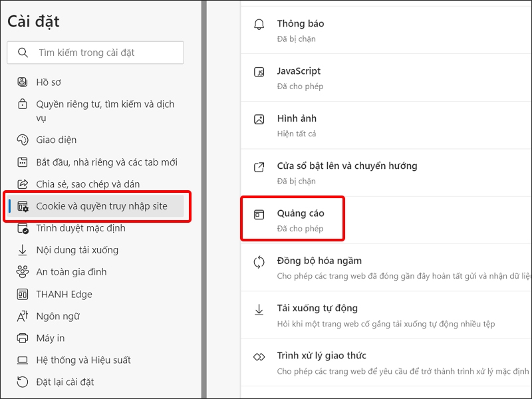Click the printer icon beside Máy in

[x=22, y=338]
